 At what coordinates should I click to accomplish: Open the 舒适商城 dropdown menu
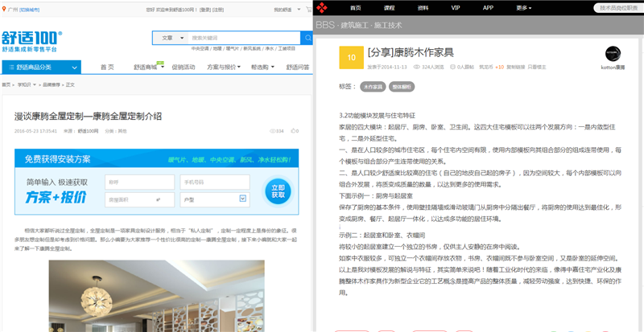(149, 68)
